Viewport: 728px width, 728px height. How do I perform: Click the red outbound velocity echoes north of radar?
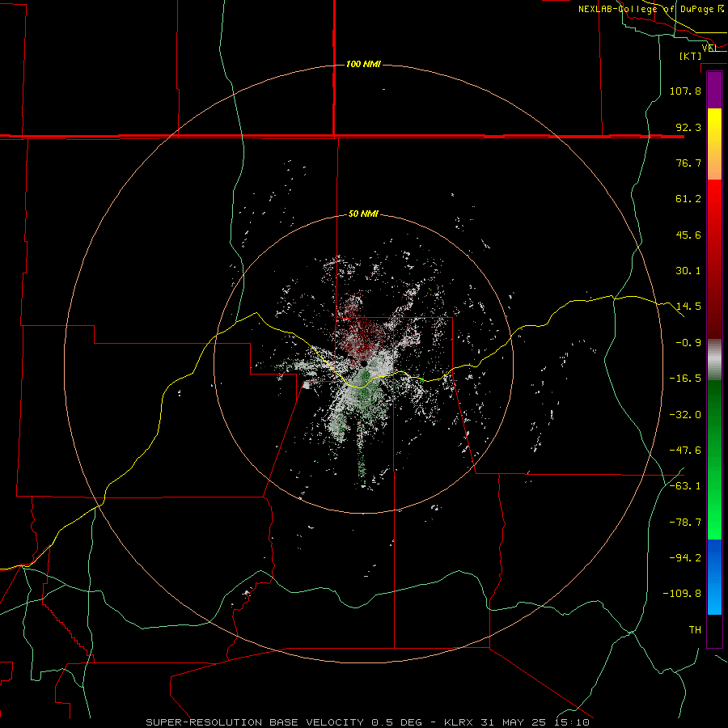[362, 330]
